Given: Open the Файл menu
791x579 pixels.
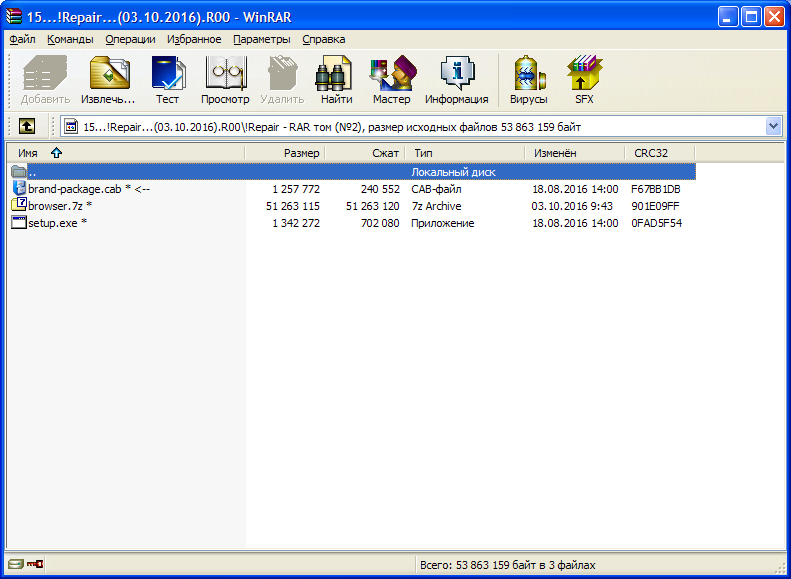Looking at the screenshot, I should pos(22,39).
